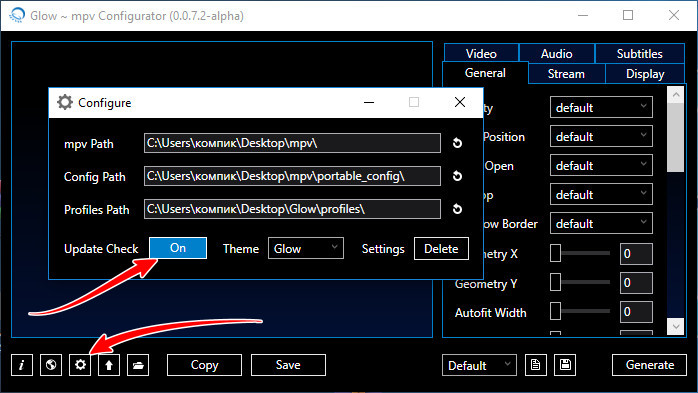The height and width of the screenshot is (393, 698).
Task: Minimize the Configure dialog
Action: point(369,102)
